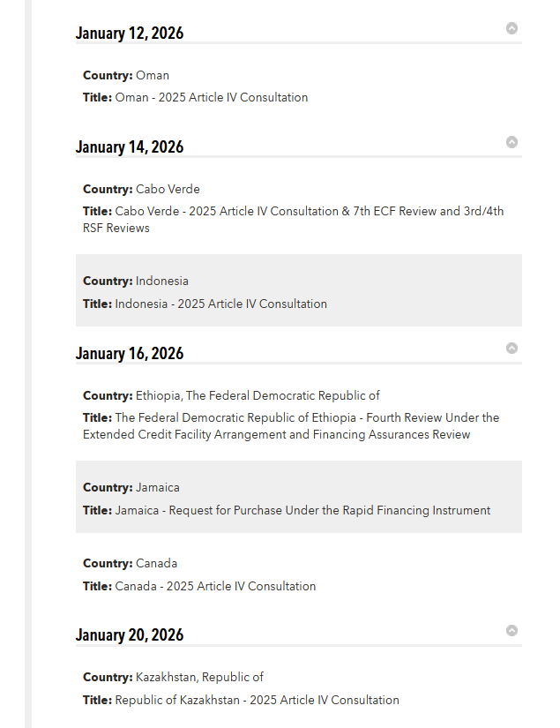Click the January 16, 2026 date heading
560x728 pixels.
coord(130,354)
